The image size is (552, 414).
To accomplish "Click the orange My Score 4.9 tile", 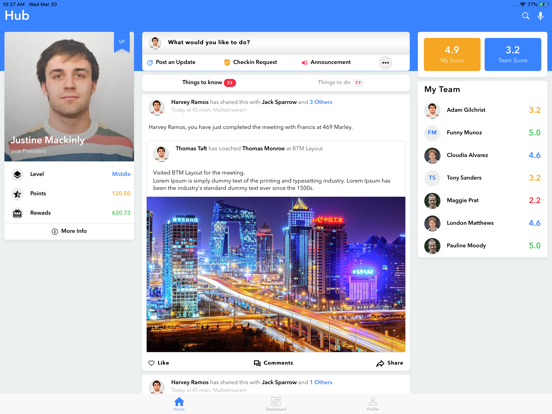I will tap(452, 55).
